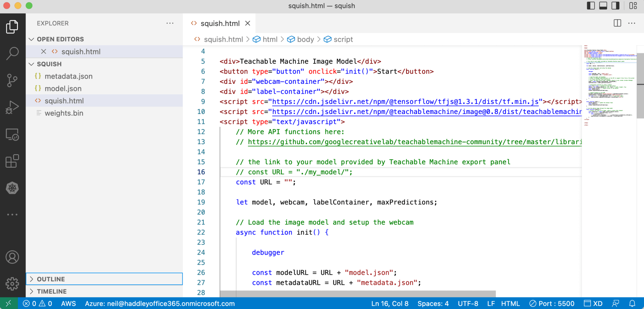Open the Accounts menu icon
This screenshot has width=644, height=309.
tap(12, 257)
